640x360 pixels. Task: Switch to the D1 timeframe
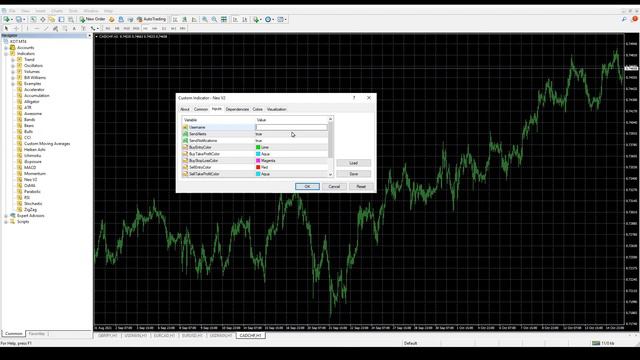(164, 29)
